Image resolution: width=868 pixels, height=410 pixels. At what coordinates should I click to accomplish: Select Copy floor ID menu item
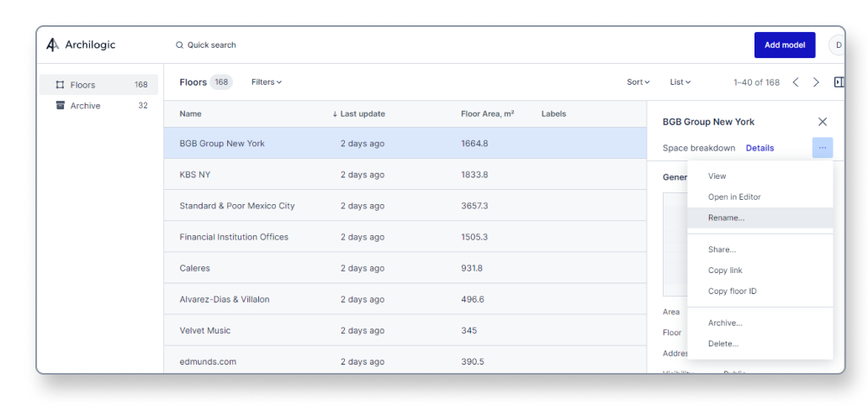(760, 291)
